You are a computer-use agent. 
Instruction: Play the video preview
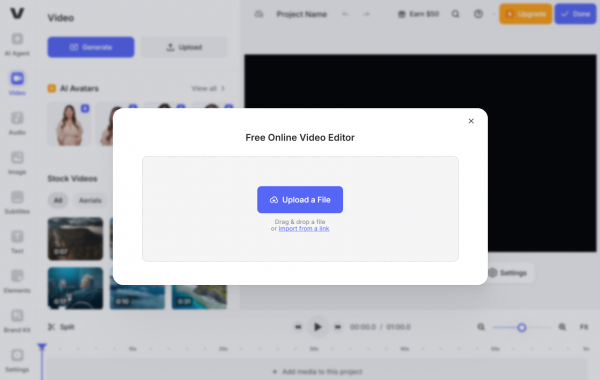tap(317, 327)
